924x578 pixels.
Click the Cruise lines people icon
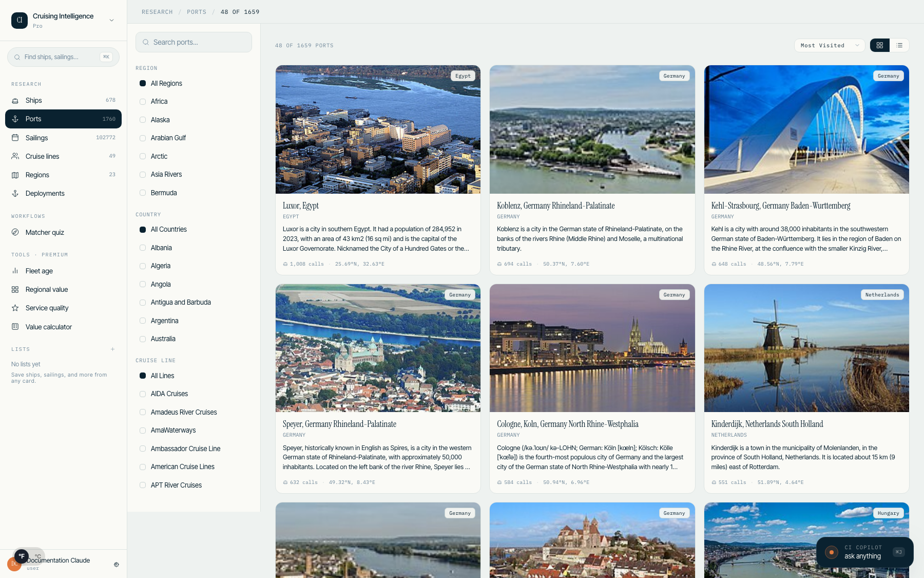(x=15, y=156)
